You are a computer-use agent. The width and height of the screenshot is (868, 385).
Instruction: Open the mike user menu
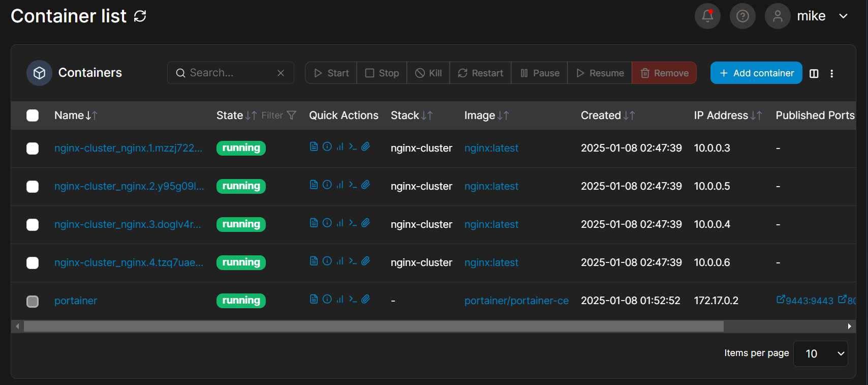807,16
